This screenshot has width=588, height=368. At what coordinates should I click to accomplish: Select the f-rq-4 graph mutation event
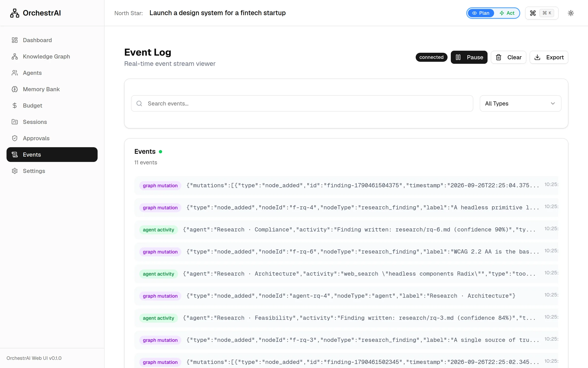[x=346, y=208]
